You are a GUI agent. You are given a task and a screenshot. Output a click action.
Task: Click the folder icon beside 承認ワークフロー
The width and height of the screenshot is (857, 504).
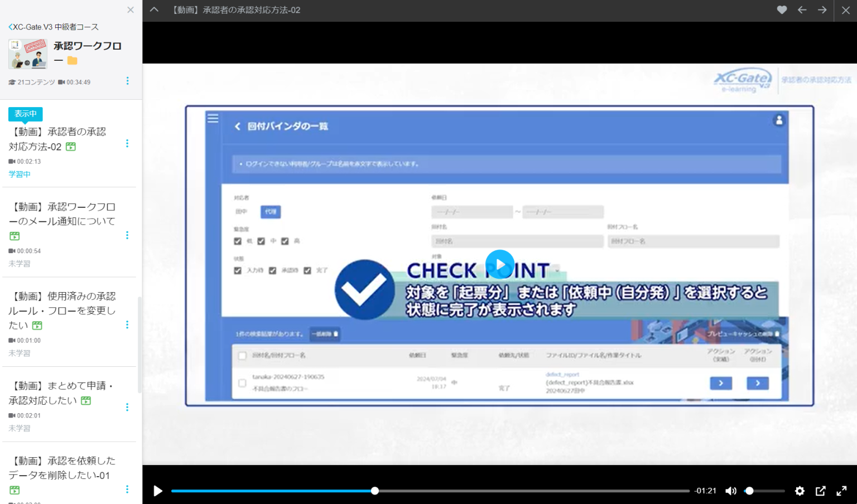pyautogui.click(x=72, y=60)
